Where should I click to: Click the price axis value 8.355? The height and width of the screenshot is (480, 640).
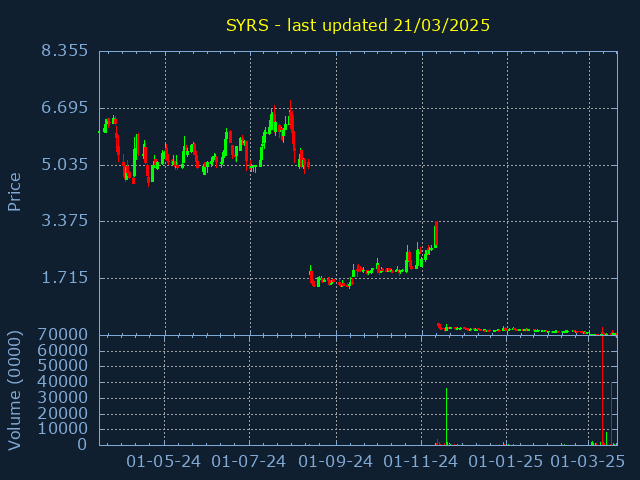[64, 51]
